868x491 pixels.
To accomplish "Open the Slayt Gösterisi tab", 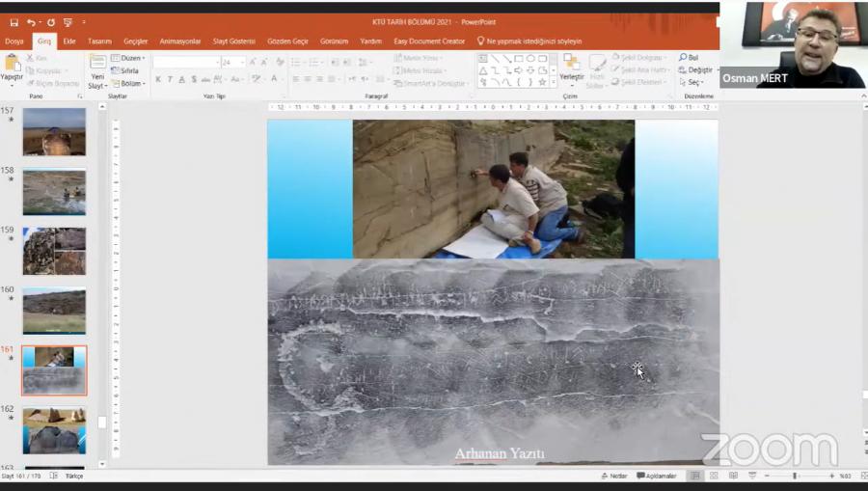I will (234, 41).
